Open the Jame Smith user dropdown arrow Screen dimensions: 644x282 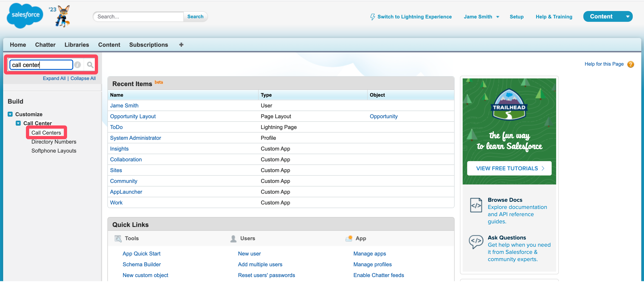pyautogui.click(x=498, y=17)
